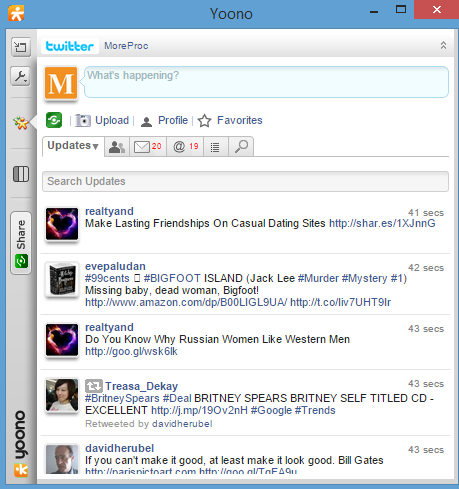The height and width of the screenshot is (489, 459).
Task: Click the #Deal hashtag
Action: [x=177, y=398]
